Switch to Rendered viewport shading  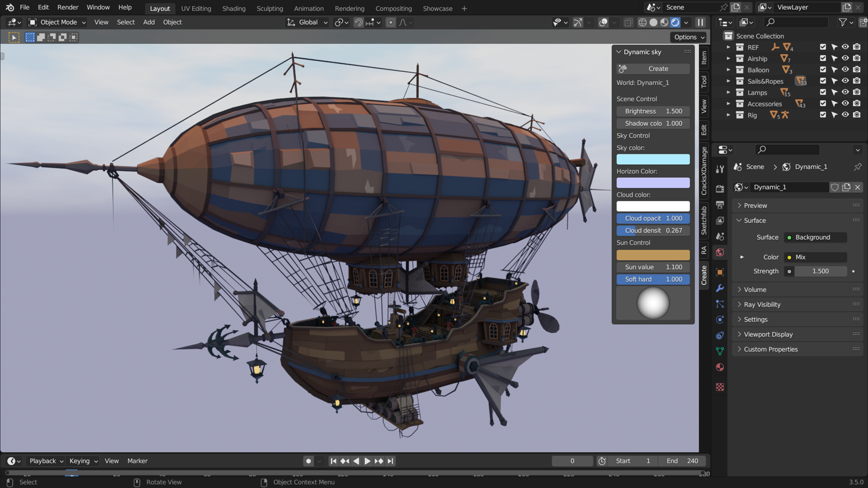[675, 22]
